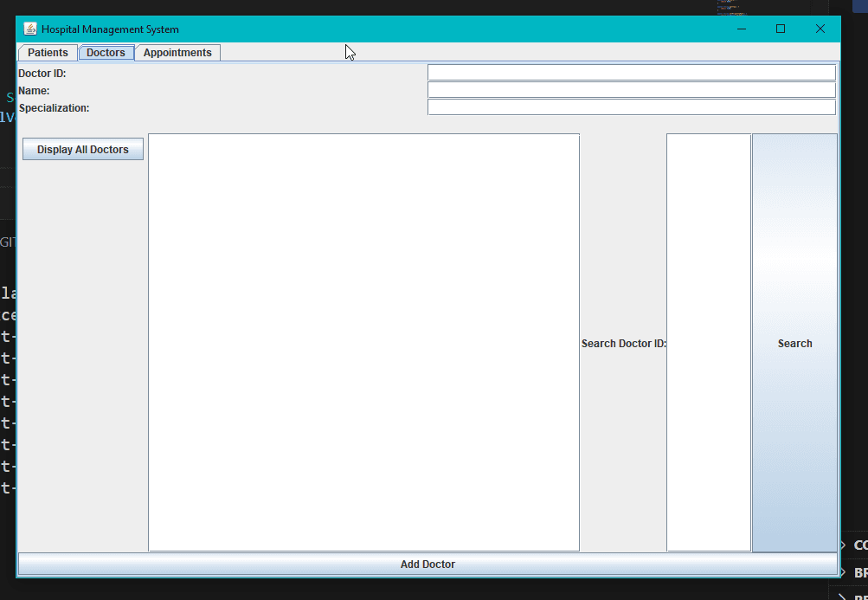Viewport: 868px width, 600px height.
Task: Focus the Search Doctor ID input box
Action: 708,342
